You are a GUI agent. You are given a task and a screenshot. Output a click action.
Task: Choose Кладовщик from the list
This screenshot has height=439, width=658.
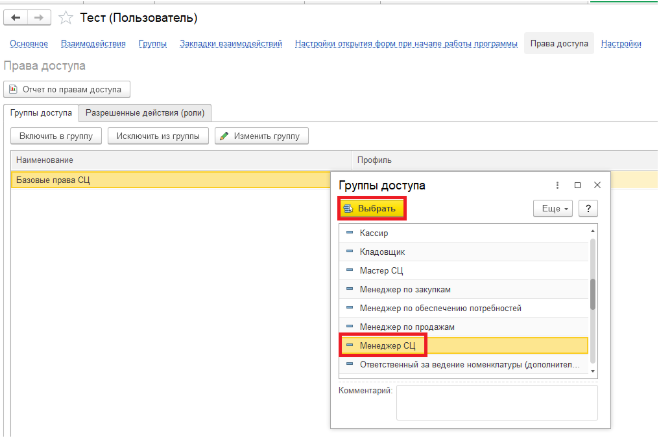pyautogui.click(x=381, y=252)
